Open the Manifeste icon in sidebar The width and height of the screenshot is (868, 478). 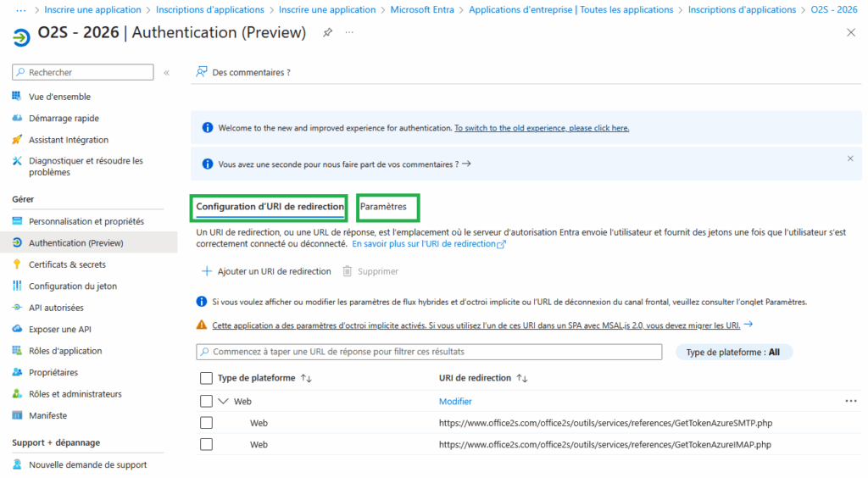click(x=17, y=415)
